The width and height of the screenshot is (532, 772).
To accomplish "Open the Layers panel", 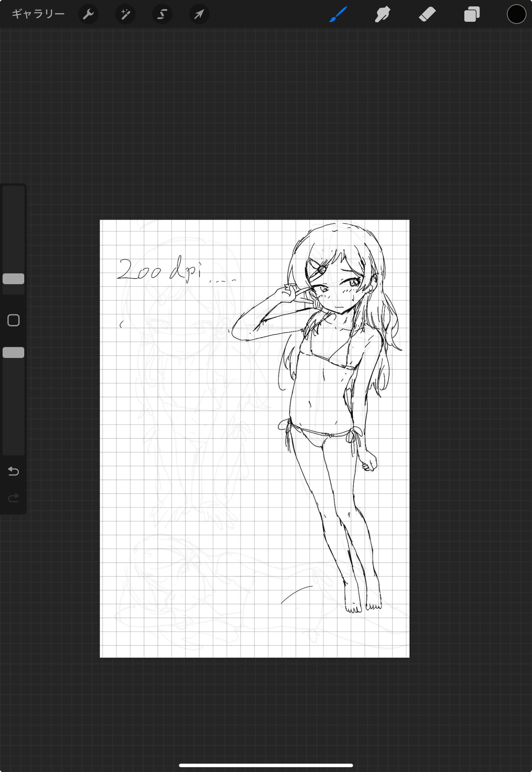I will click(472, 14).
